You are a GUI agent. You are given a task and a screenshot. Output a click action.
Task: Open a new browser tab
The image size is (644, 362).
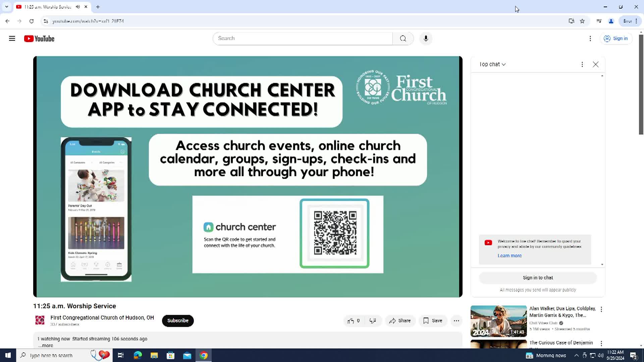[x=98, y=7]
